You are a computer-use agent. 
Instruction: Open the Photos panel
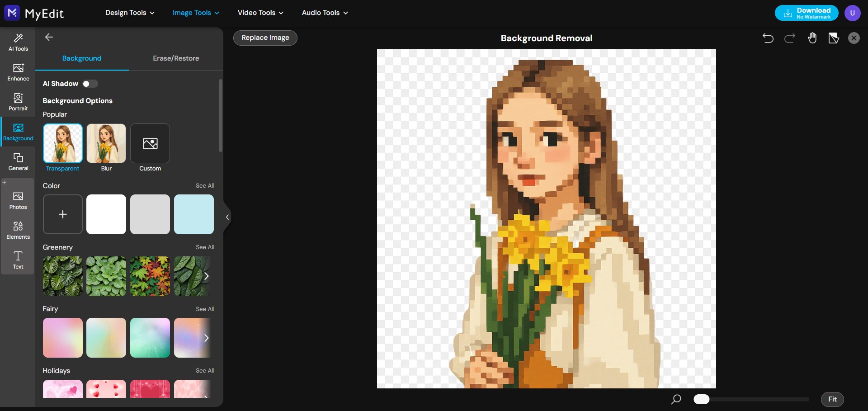[x=18, y=199]
